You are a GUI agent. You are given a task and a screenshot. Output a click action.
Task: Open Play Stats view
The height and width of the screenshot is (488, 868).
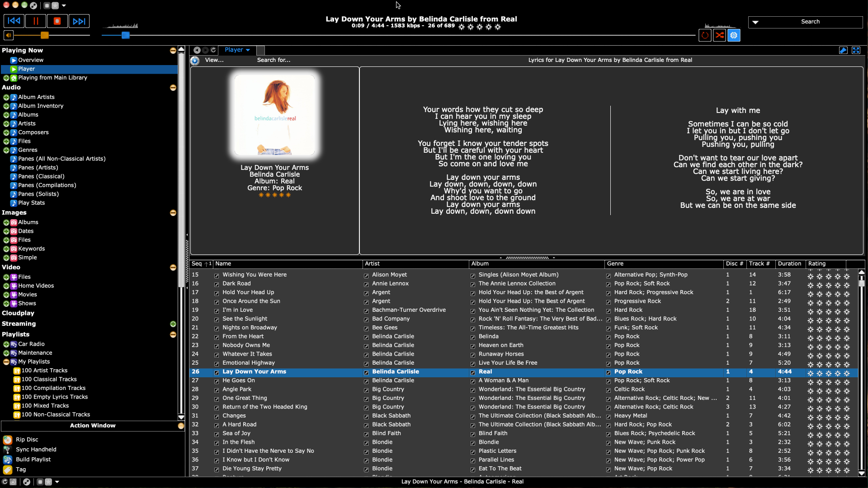click(31, 203)
